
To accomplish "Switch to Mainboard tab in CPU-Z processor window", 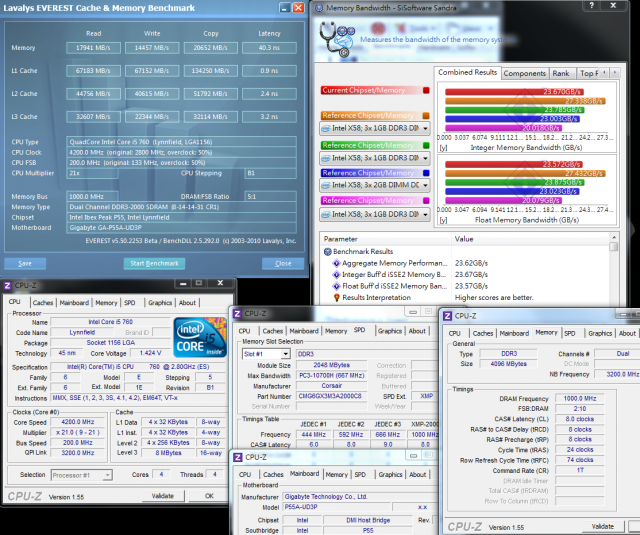I will pos(74,303).
